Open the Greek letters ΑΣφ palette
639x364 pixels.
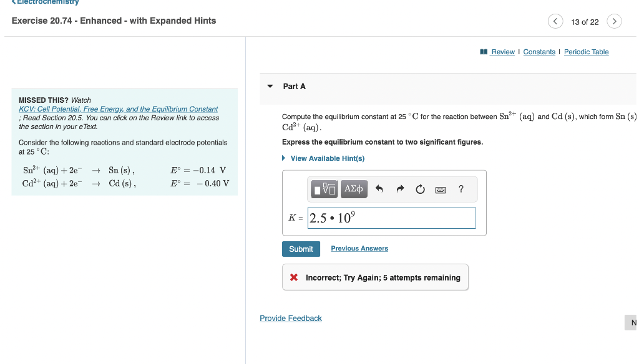coord(353,189)
